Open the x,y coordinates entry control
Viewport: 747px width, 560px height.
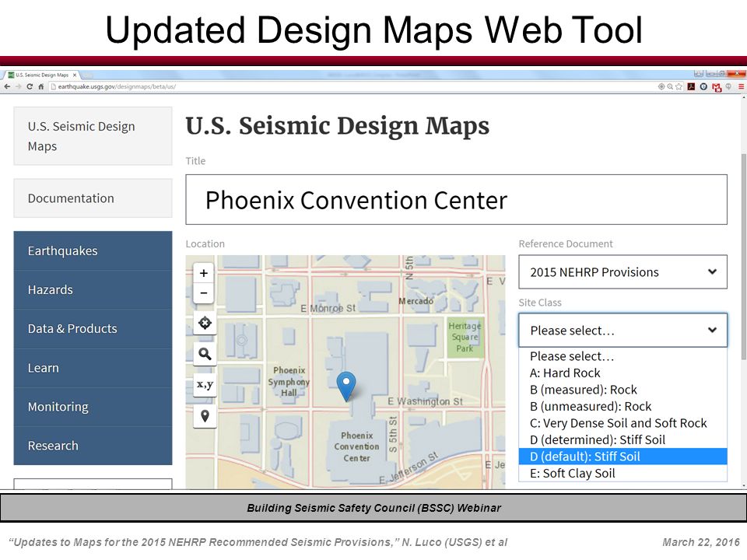205,385
